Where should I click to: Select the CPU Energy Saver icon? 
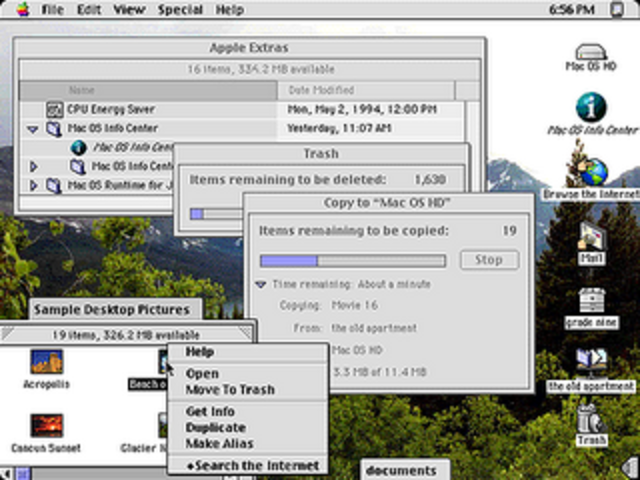click(x=54, y=109)
